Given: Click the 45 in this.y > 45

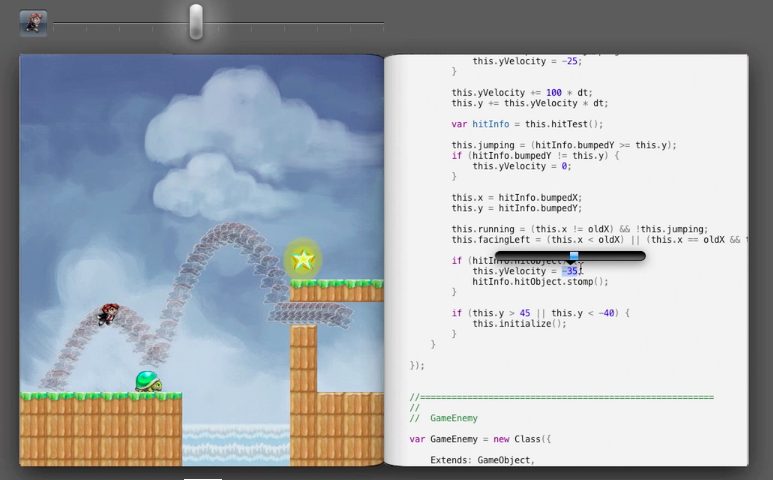Looking at the screenshot, I should 525,313.
